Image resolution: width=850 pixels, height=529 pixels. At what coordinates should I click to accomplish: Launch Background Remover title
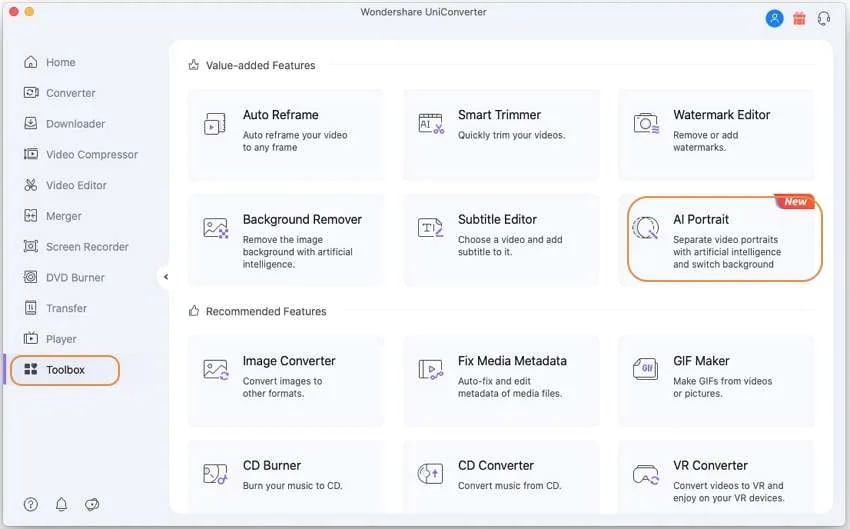coord(302,220)
